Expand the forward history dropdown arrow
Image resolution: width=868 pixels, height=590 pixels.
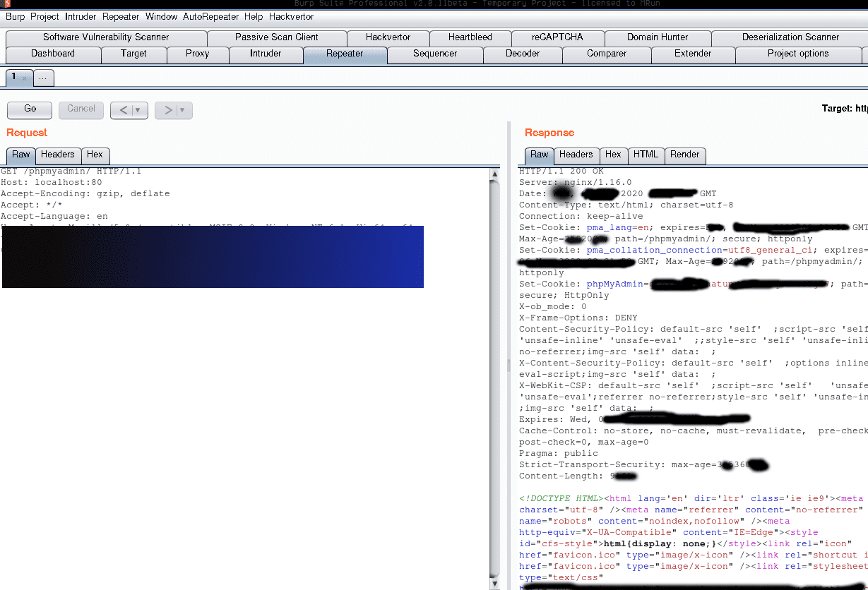point(183,110)
